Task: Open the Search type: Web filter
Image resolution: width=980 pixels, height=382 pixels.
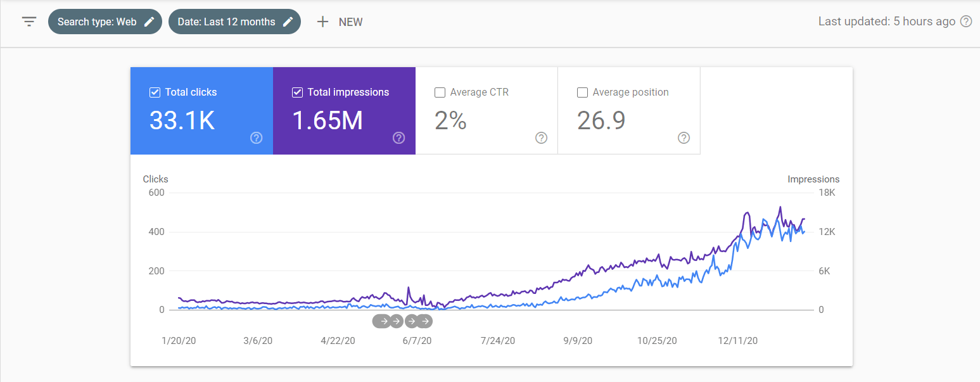Action: point(97,22)
